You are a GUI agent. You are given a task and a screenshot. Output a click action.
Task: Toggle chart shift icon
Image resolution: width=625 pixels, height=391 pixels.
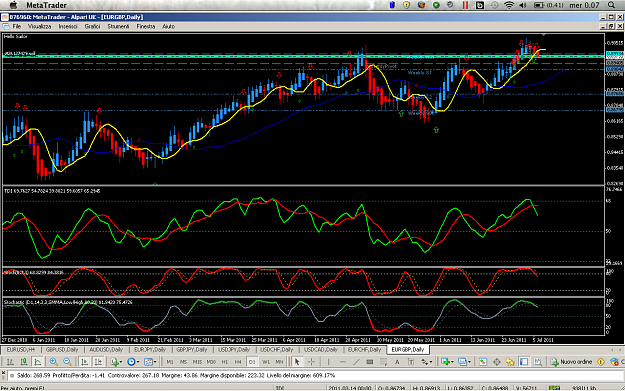pos(98,362)
